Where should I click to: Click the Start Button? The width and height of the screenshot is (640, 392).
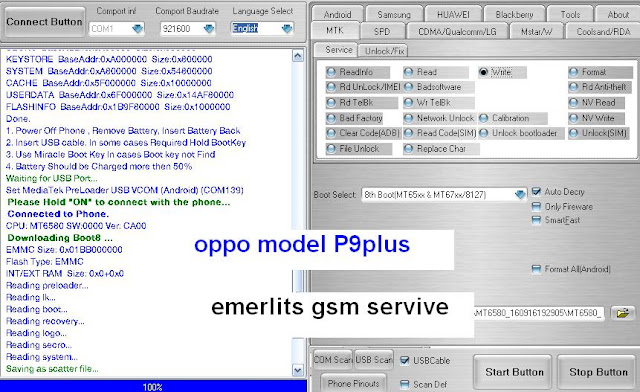pos(514,372)
